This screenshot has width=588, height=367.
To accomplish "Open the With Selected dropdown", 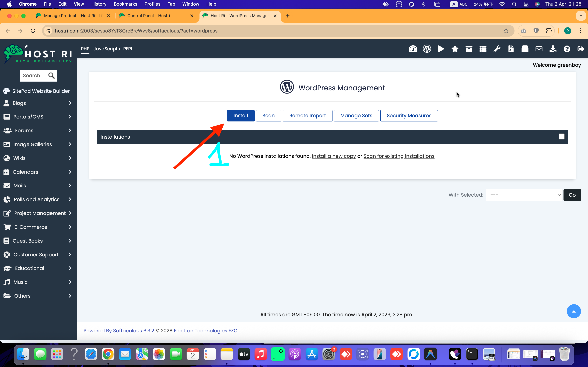I will click(x=524, y=195).
